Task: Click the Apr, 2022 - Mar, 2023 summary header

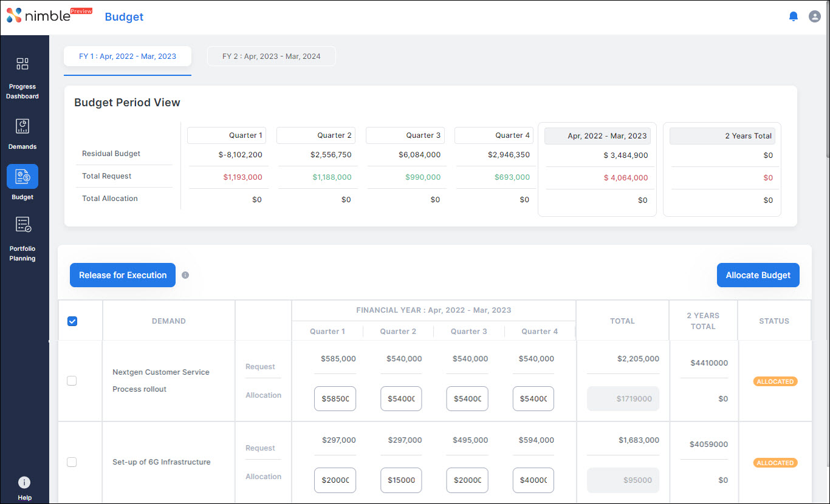Action: pyautogui.click(x=597, y=136)
